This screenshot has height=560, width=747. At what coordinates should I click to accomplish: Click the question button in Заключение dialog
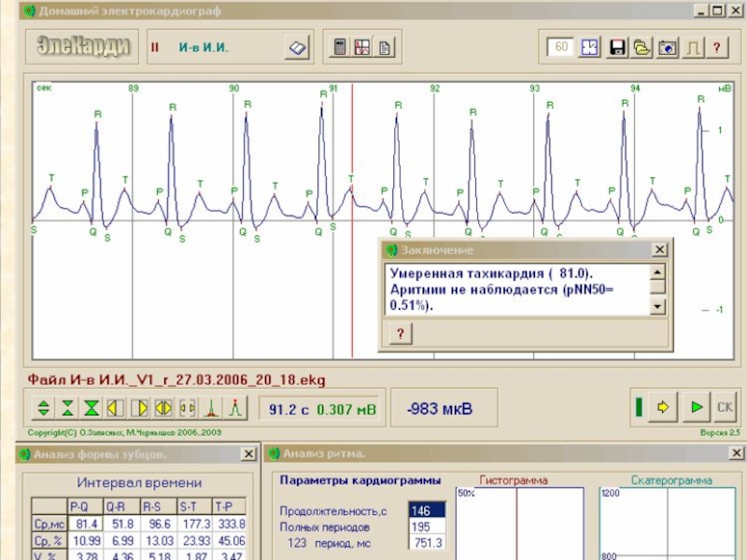[400, 334]
